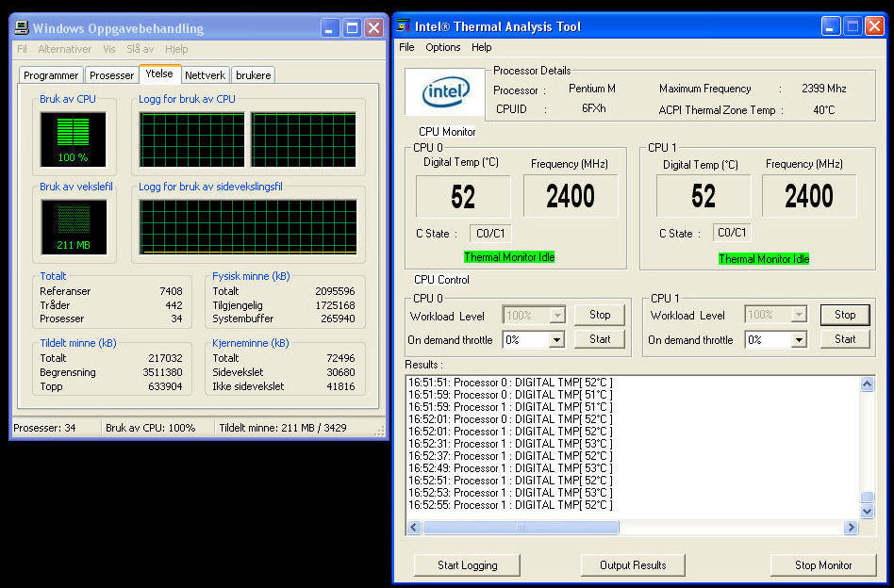Click the Results vertical scrollbar down arrow
The height and width of the screenshot is (588, 894).
(x=867, y=511)
